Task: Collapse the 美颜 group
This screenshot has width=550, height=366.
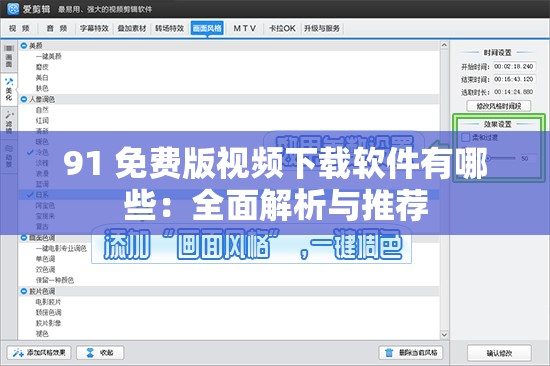Action: 24,46
